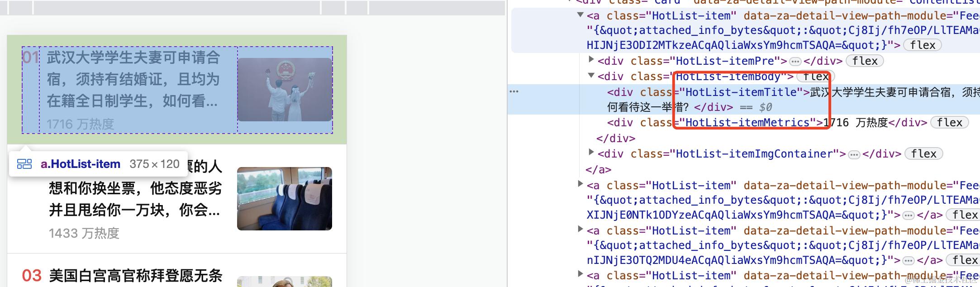Click the train seats thumbnail image

[x=285, y=199]
